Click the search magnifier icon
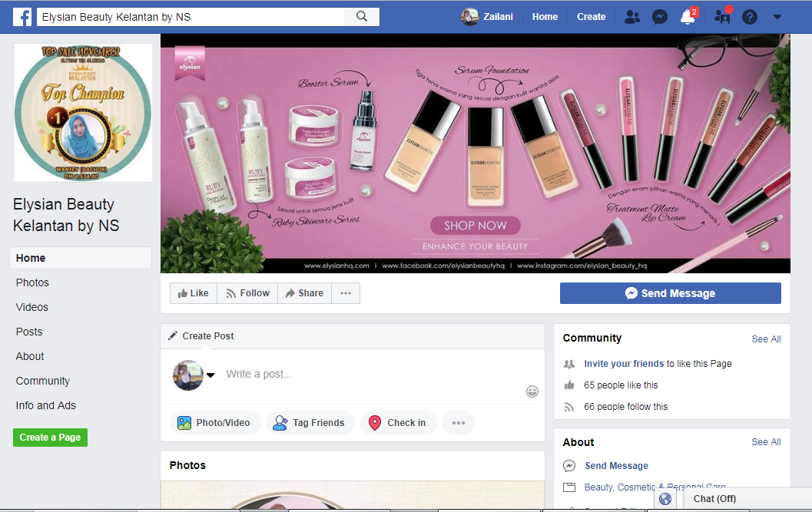 362,17
